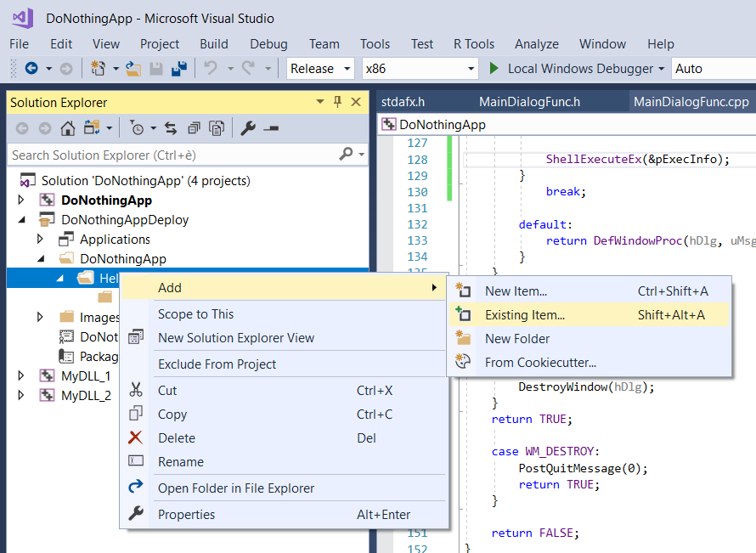This screenshot has width=756, height=553.
Task: Expand the Applications node
Action: pyautogui.click(x=40, y=239)
